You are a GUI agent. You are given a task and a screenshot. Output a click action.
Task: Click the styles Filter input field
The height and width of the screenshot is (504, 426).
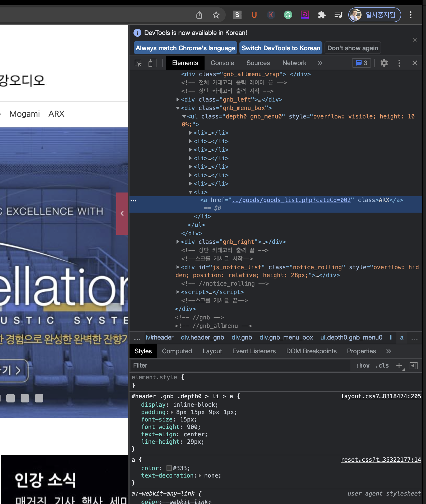[x=240, y=365]
